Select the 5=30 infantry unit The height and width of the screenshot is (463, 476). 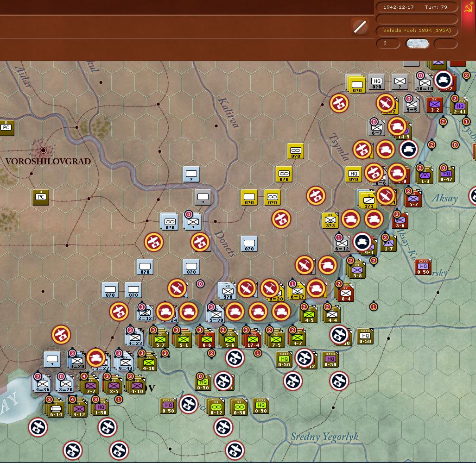coord(216,314)
